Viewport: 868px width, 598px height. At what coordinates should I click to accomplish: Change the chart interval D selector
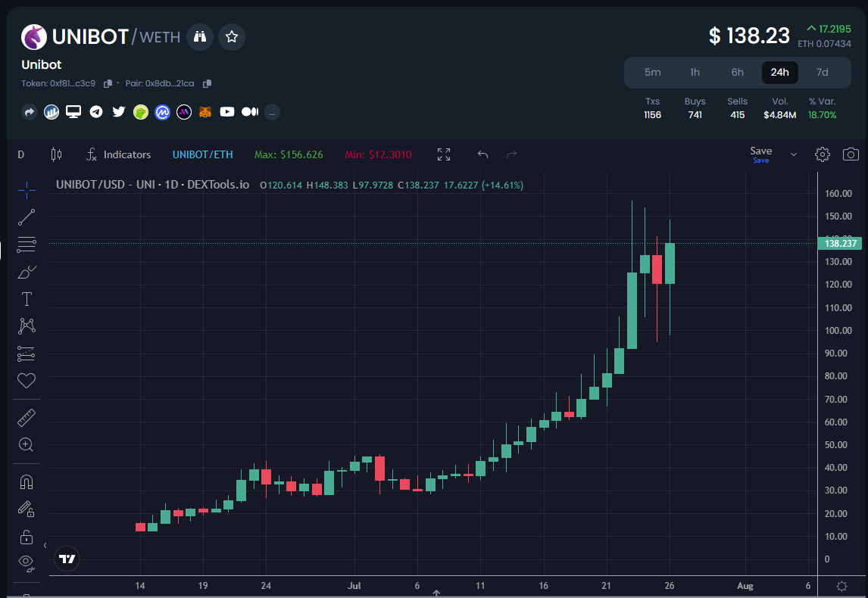point(21,155)
